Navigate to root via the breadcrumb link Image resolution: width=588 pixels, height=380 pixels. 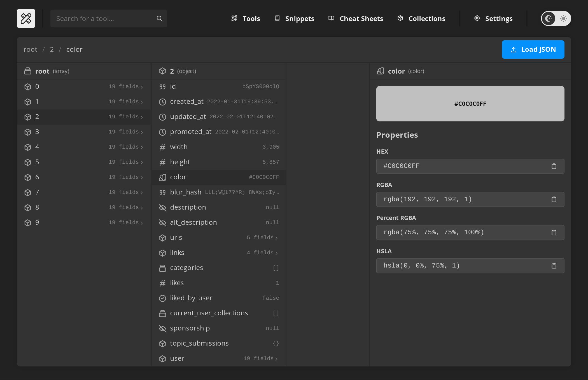pyautogui.click(x=31, y=49)
